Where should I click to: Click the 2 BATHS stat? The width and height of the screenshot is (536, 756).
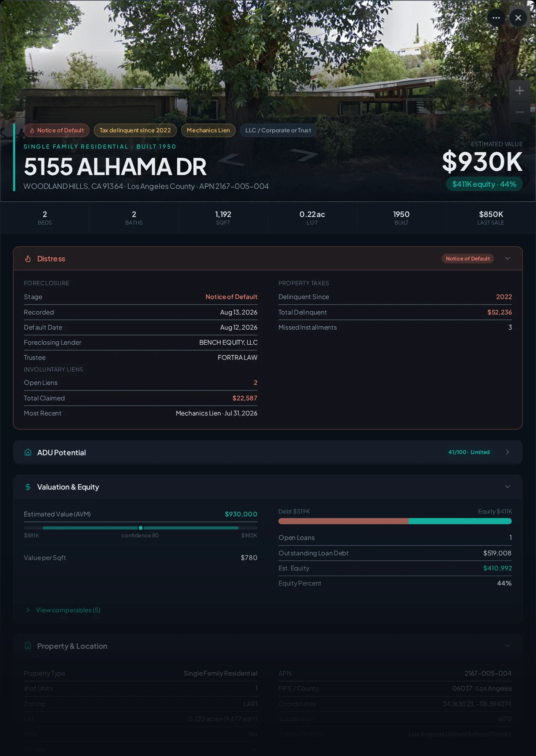pos(134,218)
